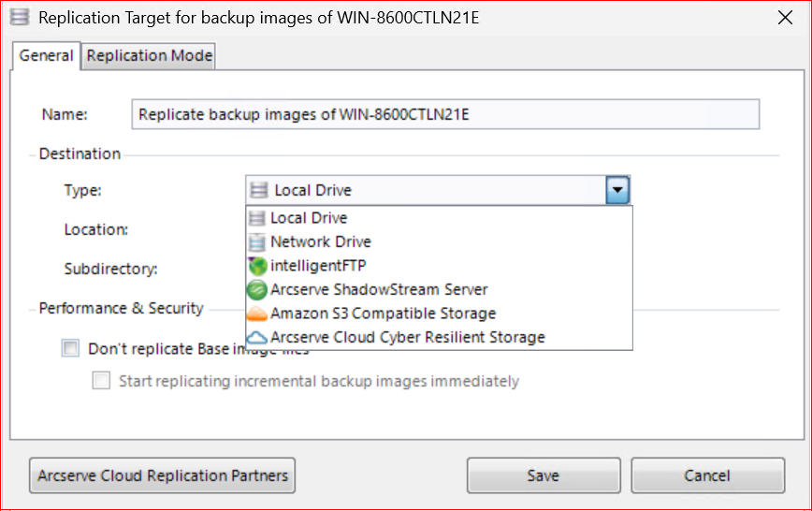The image size is (812, 511).
Task: Save the replication target
Action: (544, 475)
